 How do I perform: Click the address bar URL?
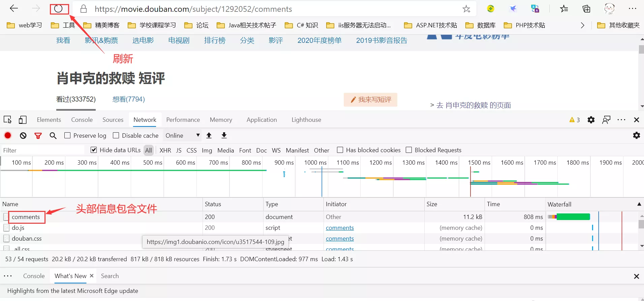point(193,9)
